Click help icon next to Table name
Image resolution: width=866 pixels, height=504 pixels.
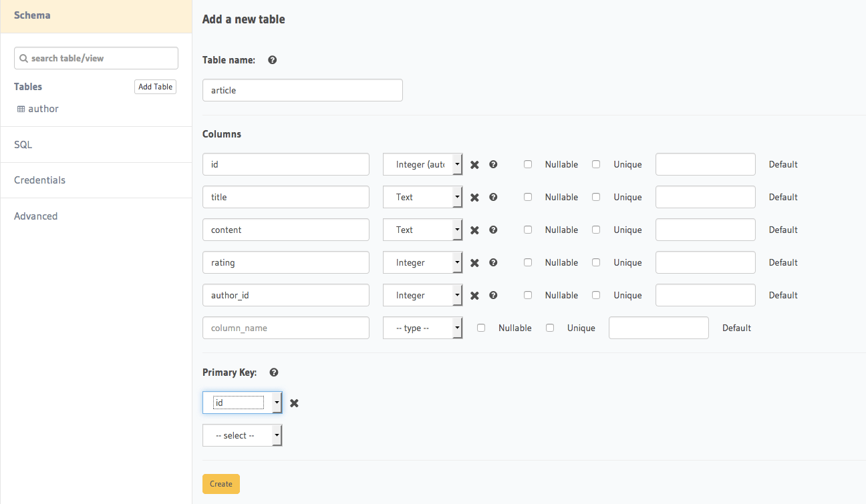(x=272, y=60)
